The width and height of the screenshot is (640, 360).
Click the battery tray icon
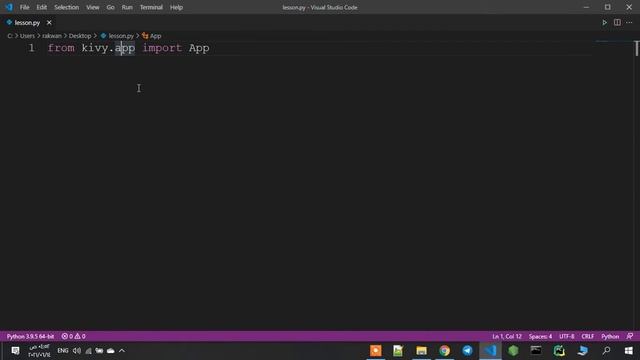coord(99,351)
